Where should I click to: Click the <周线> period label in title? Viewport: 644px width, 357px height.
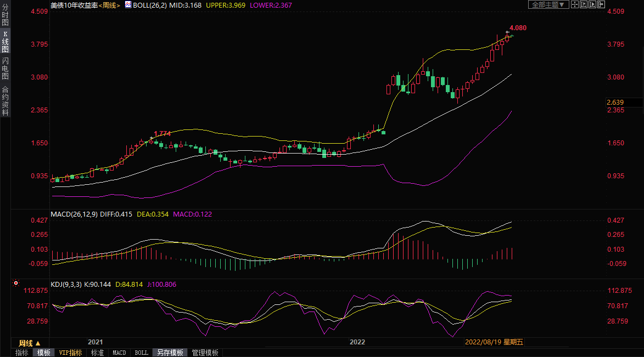(109, 5)
